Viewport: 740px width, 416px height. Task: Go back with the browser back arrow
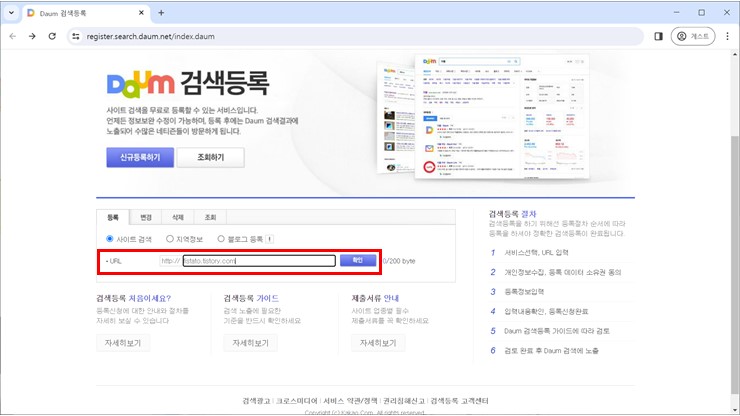[13, 36]
